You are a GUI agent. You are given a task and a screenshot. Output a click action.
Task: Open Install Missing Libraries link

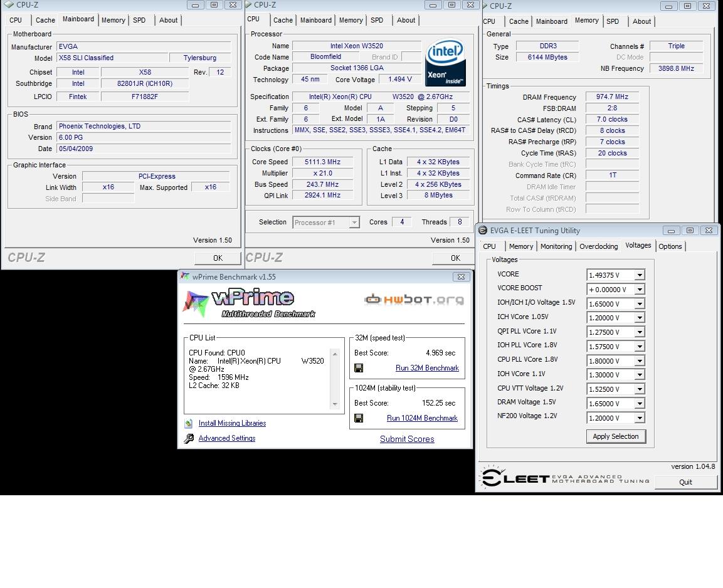pos(232,423)
